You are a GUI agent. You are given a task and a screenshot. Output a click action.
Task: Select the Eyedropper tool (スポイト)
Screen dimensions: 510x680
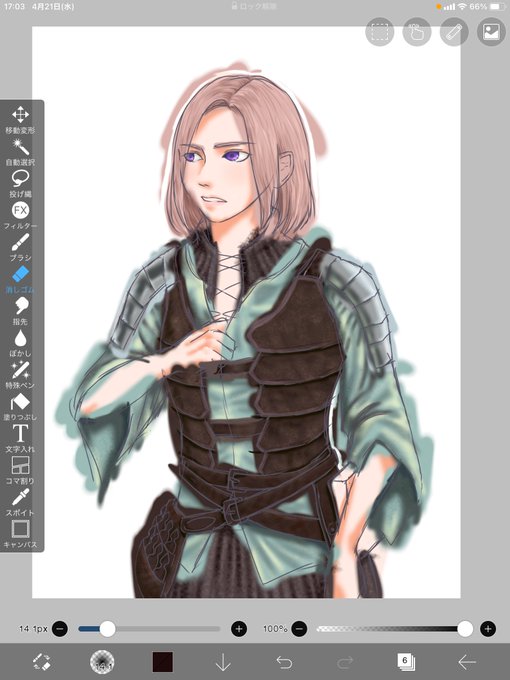click(20, 502)
